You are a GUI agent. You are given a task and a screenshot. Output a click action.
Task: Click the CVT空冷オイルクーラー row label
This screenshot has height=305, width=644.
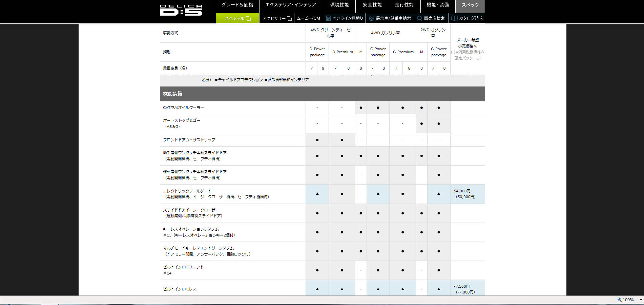(184, 108)
